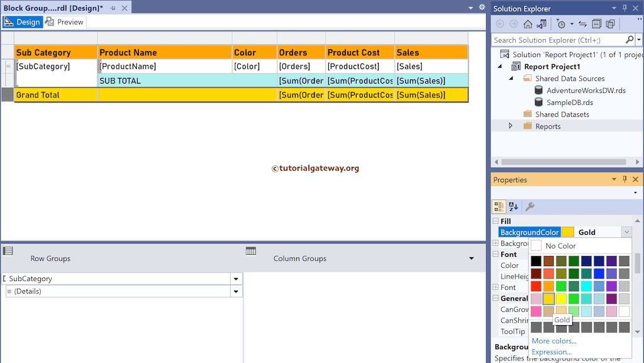The height and width of the screenshot is (363, 644).
Task: Open Property Pages using the wrench icon
Action: click(530, 206)
